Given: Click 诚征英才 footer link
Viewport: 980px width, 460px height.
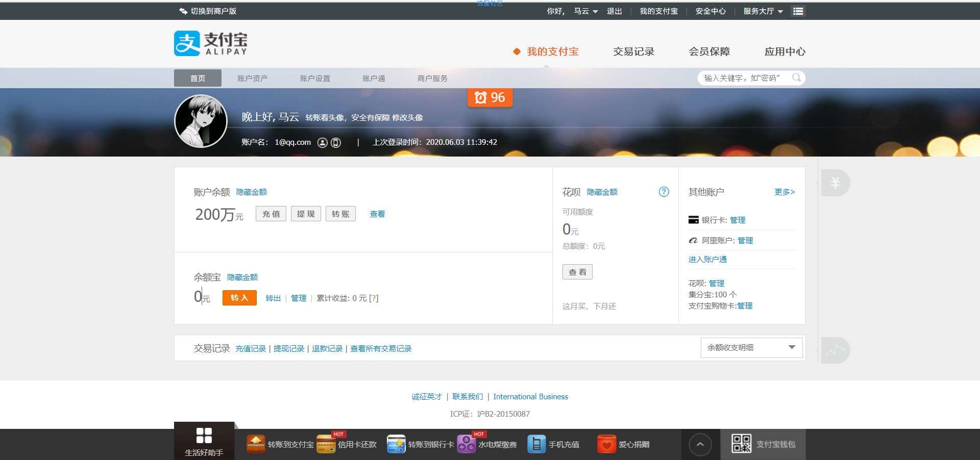Looking at the screenshot, I should point(427,397).
